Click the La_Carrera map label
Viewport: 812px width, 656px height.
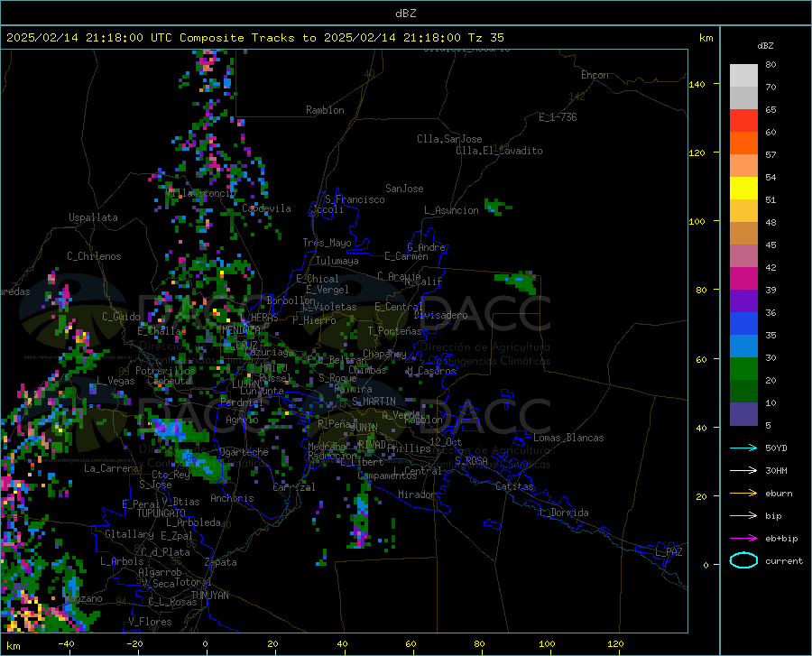pyautogui.click(x=111, y=468)
